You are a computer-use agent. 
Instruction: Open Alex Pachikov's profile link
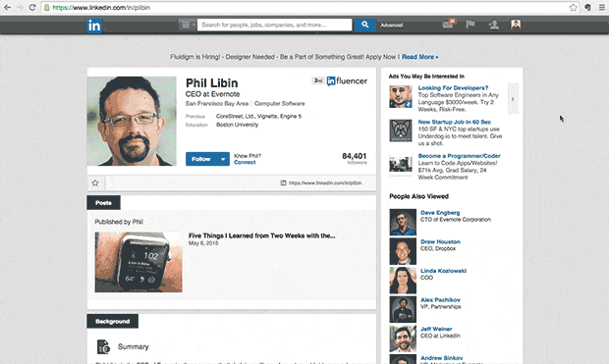pos(440,300)
